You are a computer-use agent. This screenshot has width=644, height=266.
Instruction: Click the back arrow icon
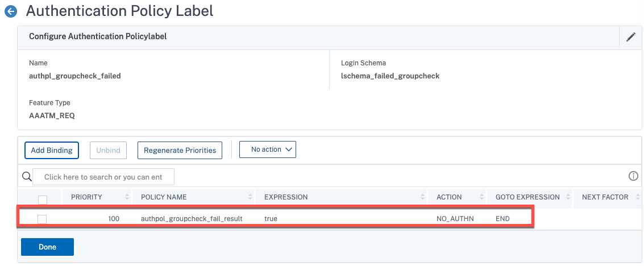click(x=10, y=11)
